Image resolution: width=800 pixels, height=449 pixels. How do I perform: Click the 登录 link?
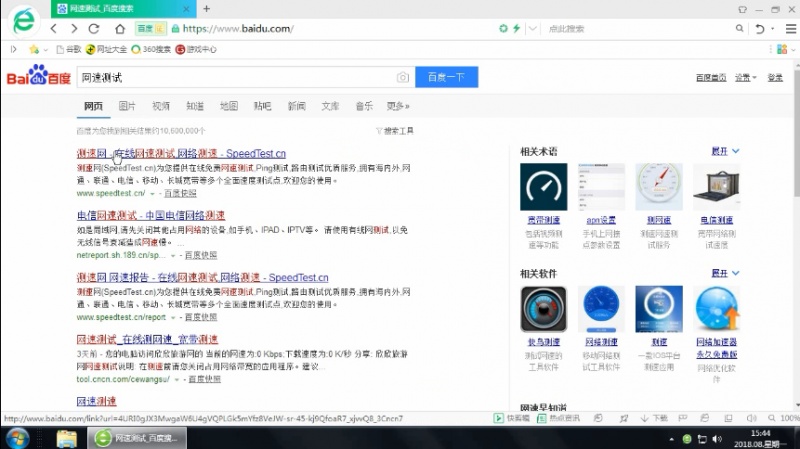[x=775, y=78]
